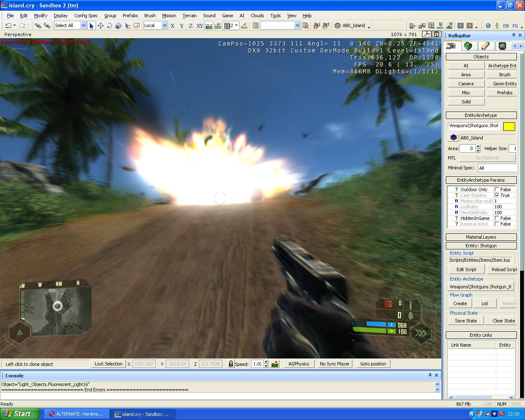Select the Move tool in toolbar
The image size is (525, 420).
[100, 25]
